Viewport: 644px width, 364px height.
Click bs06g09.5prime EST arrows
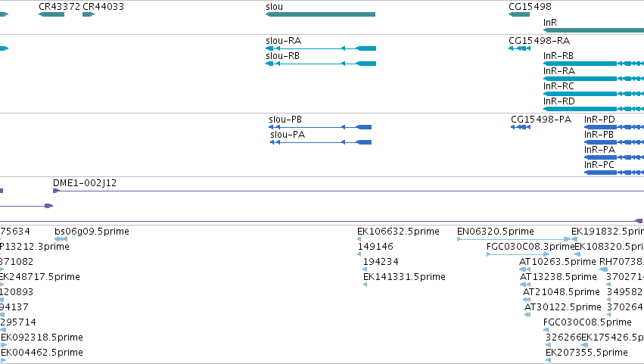[61, 239]
